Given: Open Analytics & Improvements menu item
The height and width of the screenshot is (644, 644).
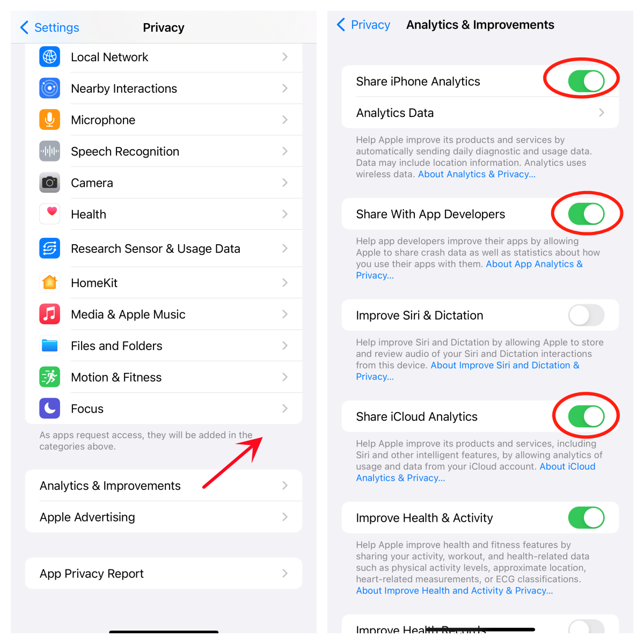Looking at the screenshot, I should 164,486.
